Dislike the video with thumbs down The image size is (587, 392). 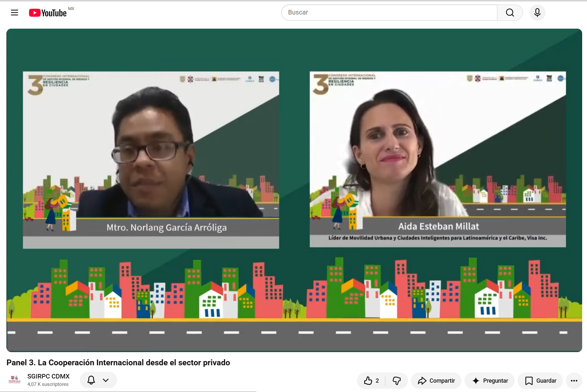[397, 381]
